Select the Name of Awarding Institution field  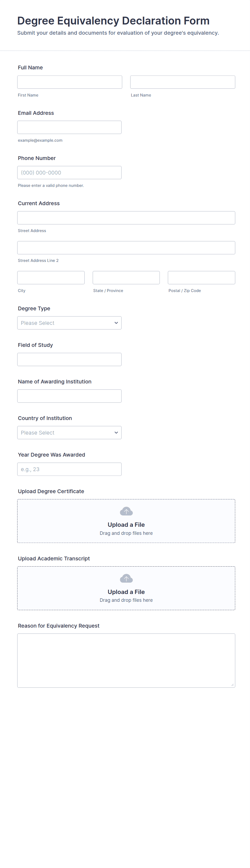tap(69, 396)
